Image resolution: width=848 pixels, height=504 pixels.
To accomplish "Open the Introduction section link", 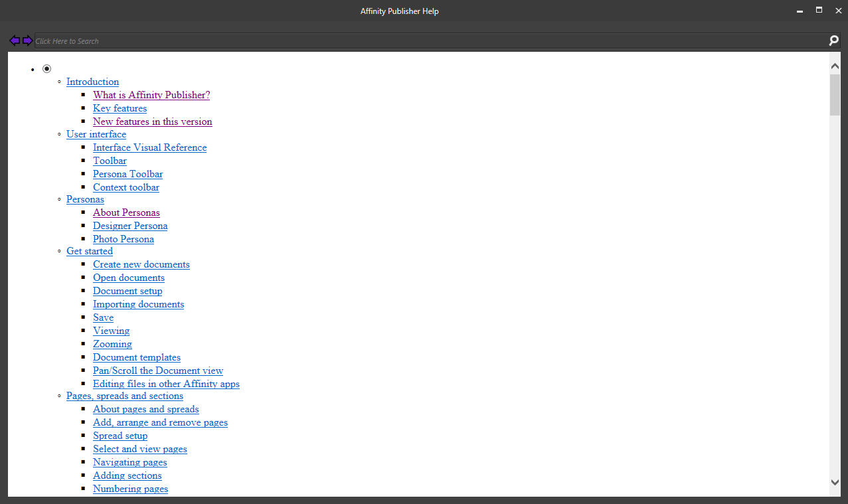I will 92,82.
